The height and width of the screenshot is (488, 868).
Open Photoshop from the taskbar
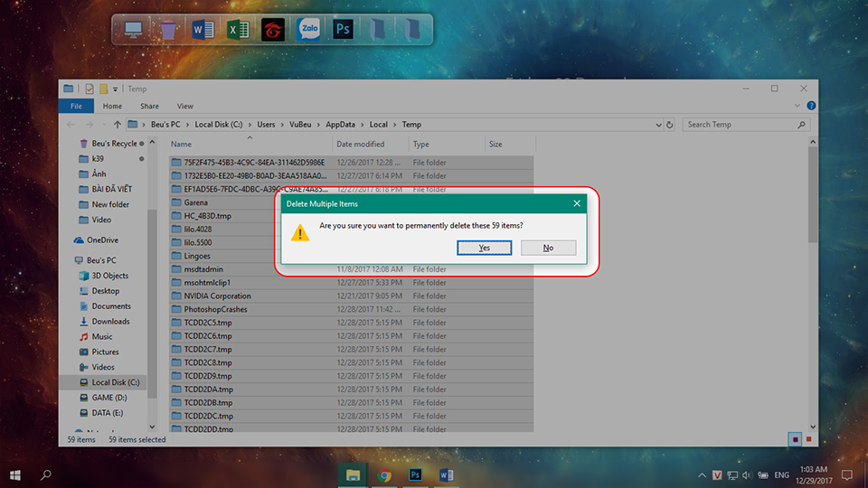click(x=415, y=474)
